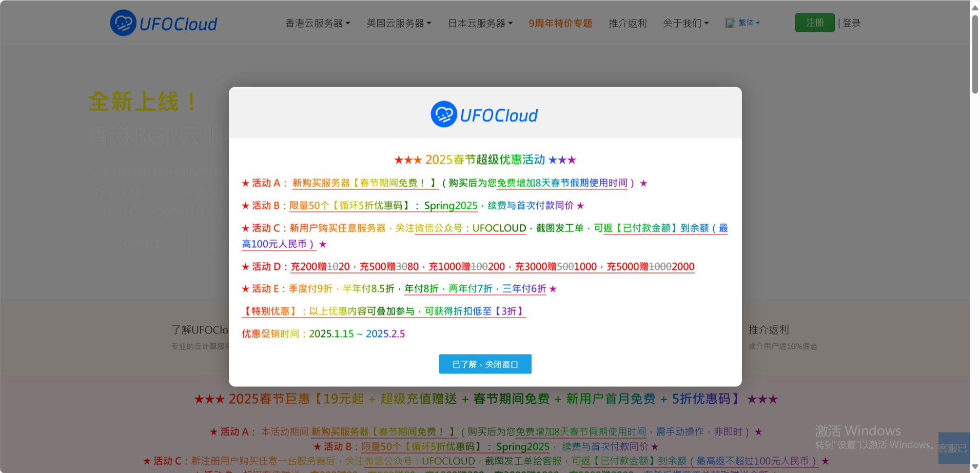Open the 繁体 language selector
The image size is (980, 473).
coord(745,22)
